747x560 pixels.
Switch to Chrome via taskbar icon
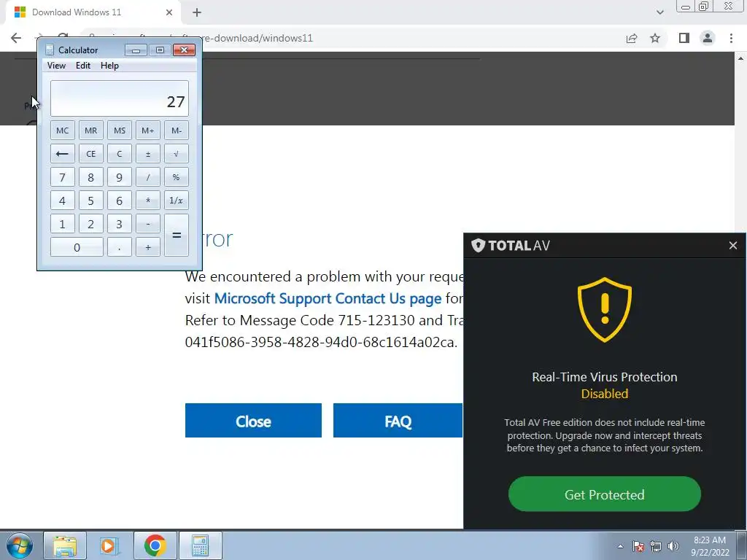point(155,545)
